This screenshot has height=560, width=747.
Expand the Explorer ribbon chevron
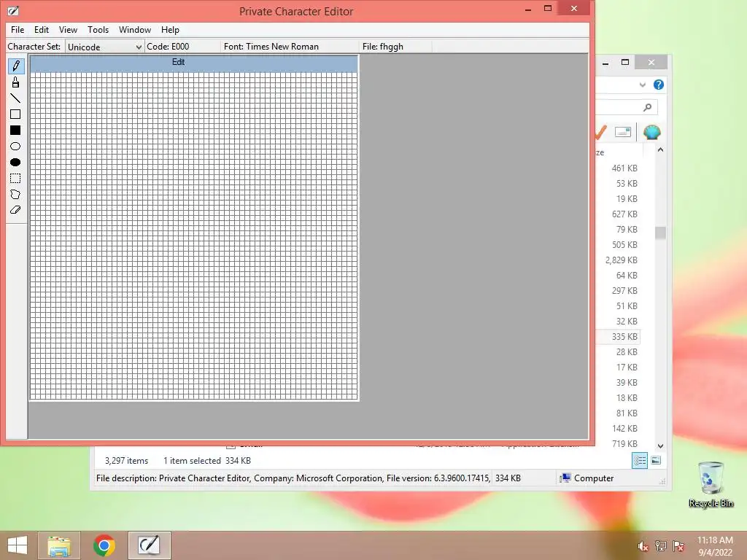pos(642,85)
